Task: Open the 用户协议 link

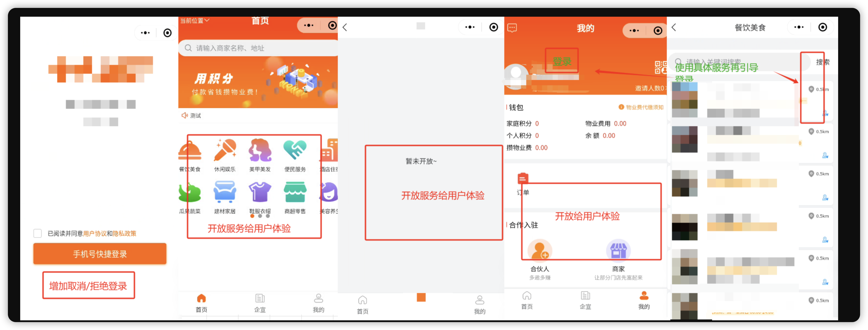Action: (x=95, y=233)
